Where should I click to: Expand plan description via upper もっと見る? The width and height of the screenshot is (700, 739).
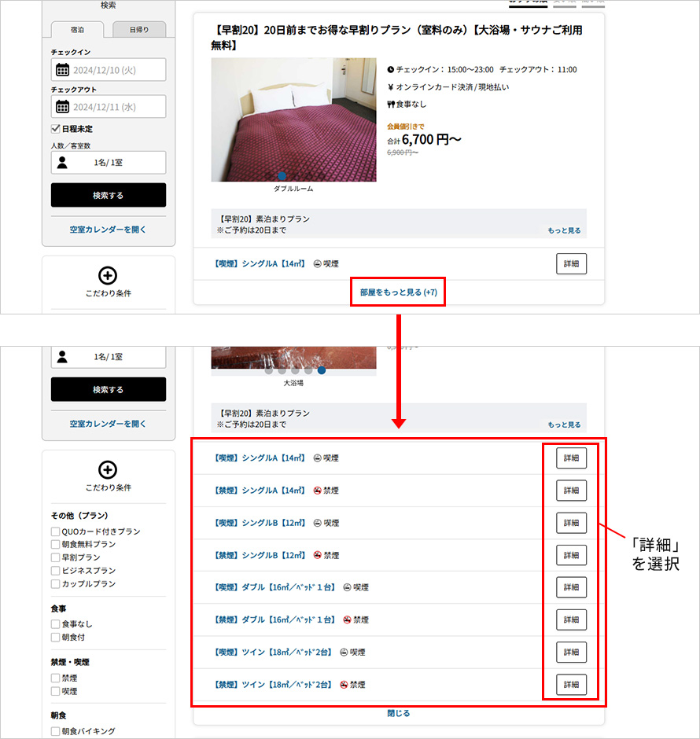click(x=564, y=230)
